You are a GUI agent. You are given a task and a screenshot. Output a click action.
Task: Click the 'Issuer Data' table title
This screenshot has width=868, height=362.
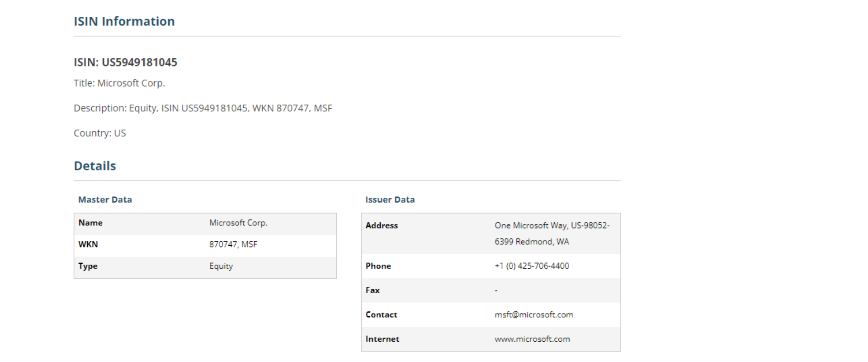click(390, 200)
